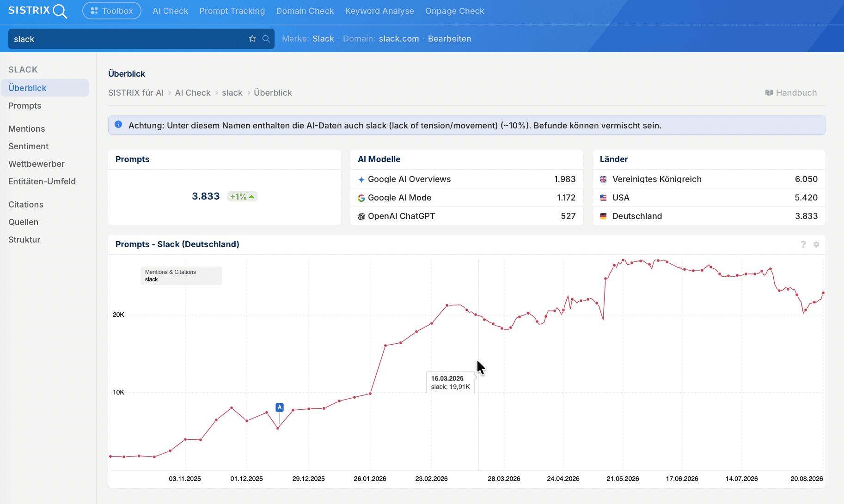Open Wettbewerber in the sidebar

tap(37, 164)
